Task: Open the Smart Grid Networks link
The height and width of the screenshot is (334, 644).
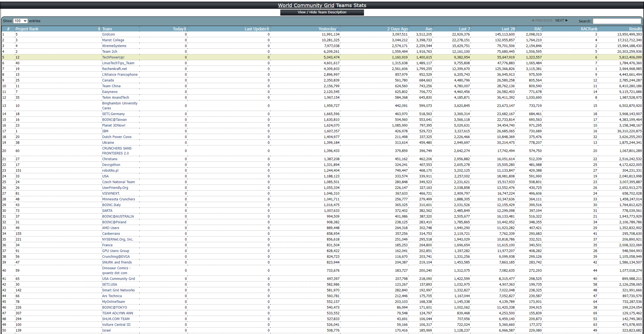Action: tap(118, 290)
